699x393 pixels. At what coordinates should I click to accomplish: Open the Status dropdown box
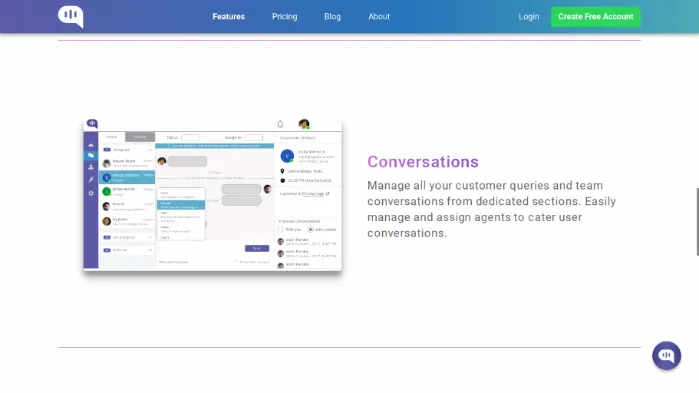pyautogui.click(x=190, y=138)
